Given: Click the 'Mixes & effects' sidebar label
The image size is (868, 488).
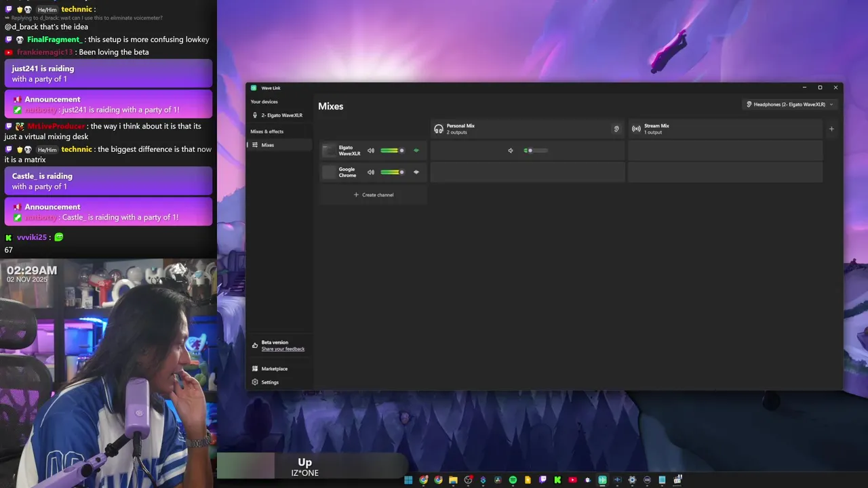Looking at the screenshot, I should (x=267, y=131).
